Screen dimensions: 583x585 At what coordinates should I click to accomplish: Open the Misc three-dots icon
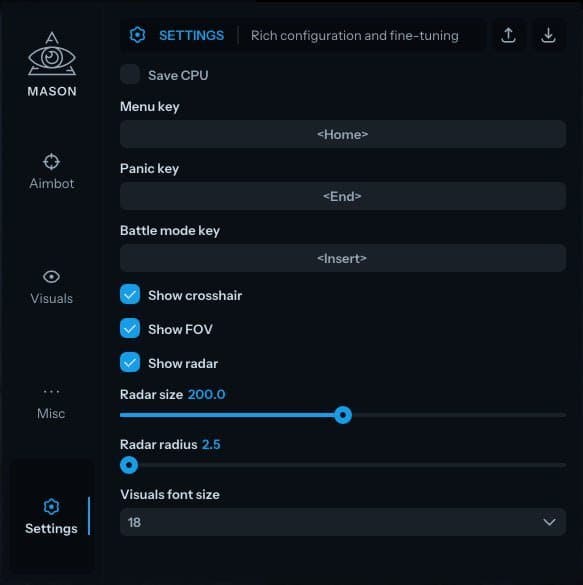point(51,391)
